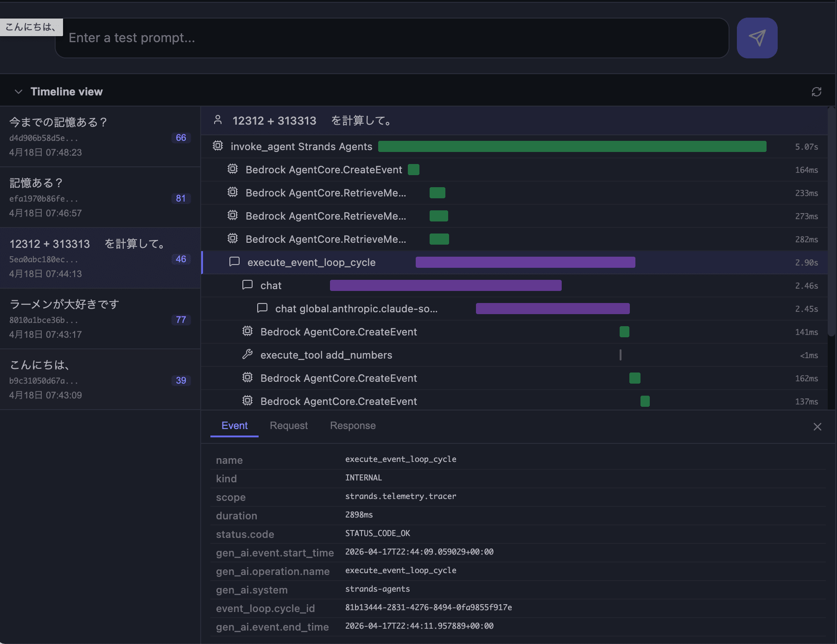This screenshot has width=837, height=644.
Task: Click the send prompt paper plane button
Action: pos(757,38)
